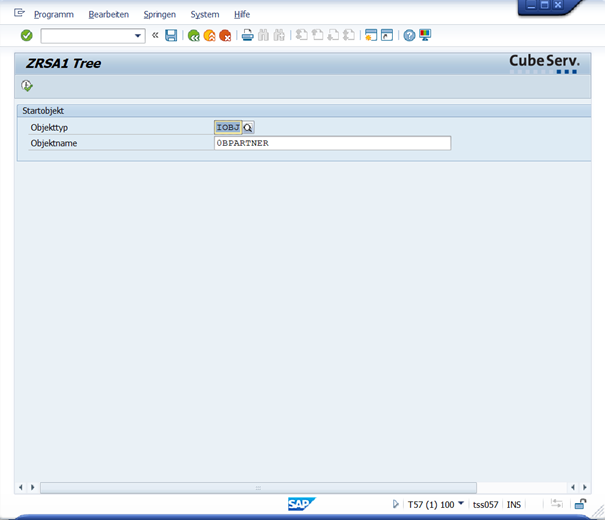605x520 pixels.
Task: Click the Objekttyp field containing IOBJ
Action: (228, 127)
